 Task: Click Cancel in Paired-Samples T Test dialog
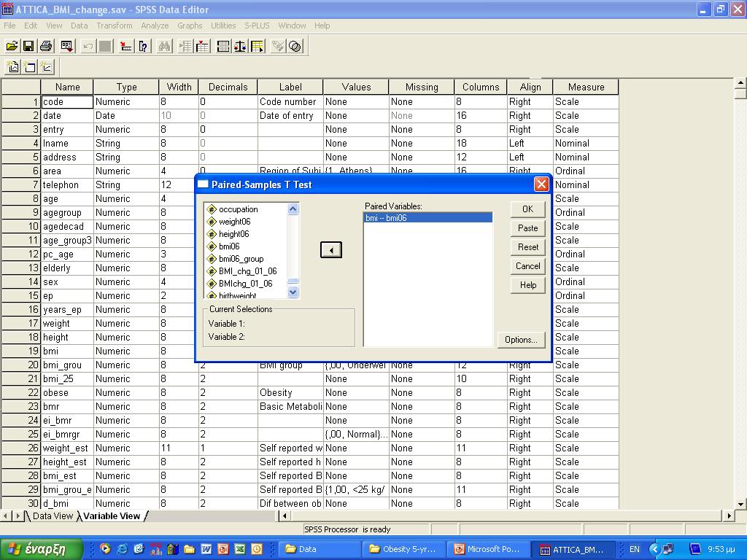pos(528,266)
